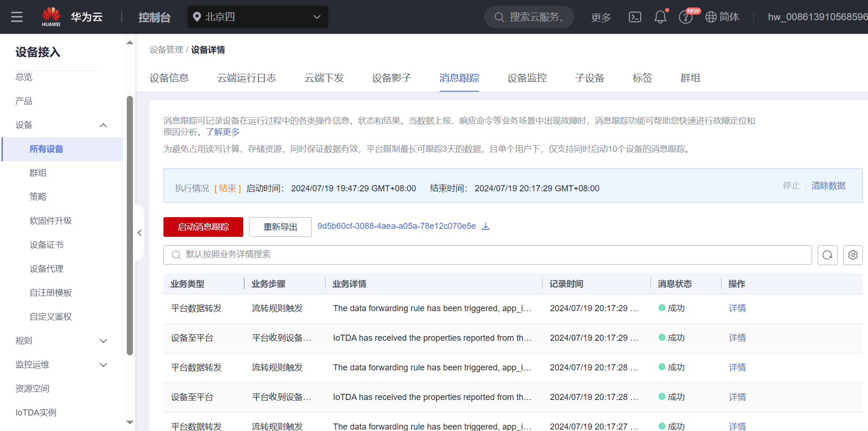868x431 pixels.
Task: Click the sidebar scroll-down arrow
Action: click(130, 423)
